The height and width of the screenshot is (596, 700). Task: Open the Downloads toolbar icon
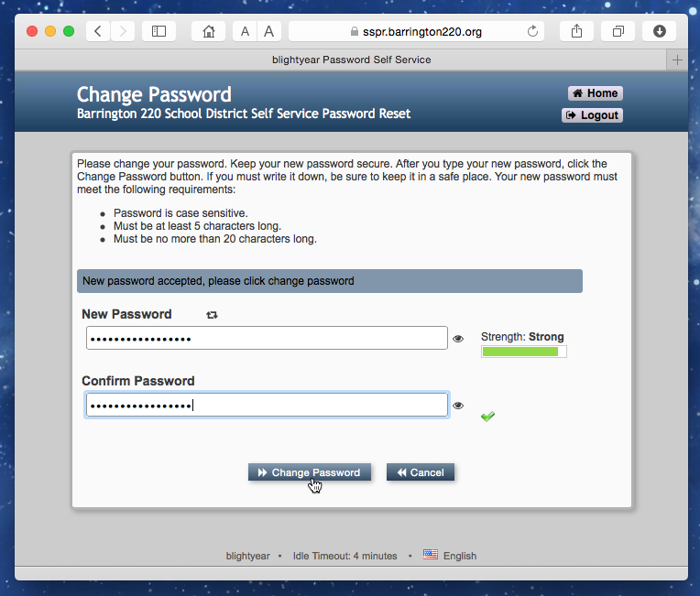(660, 31)
